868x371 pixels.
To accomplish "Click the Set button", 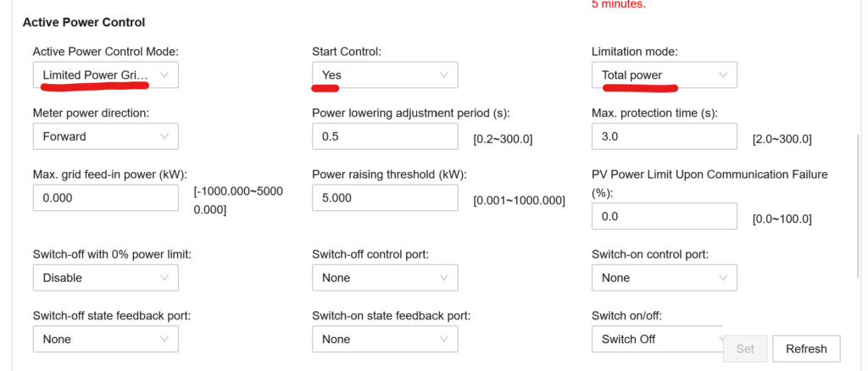I will coord(745,349).
